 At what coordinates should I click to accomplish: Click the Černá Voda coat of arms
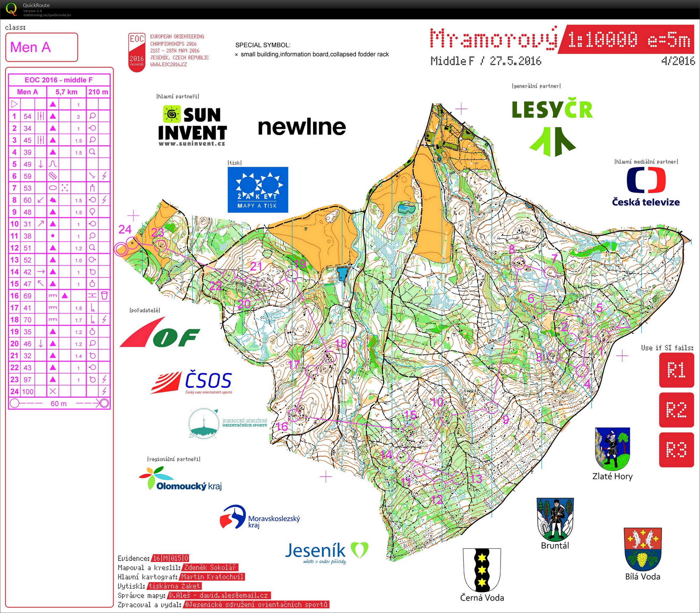coord(482,570)
